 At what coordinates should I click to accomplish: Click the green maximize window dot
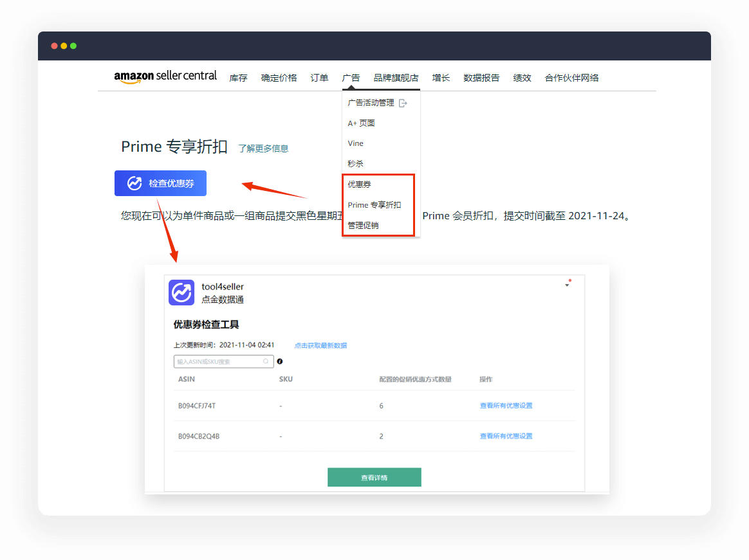[x=73, y=46]
